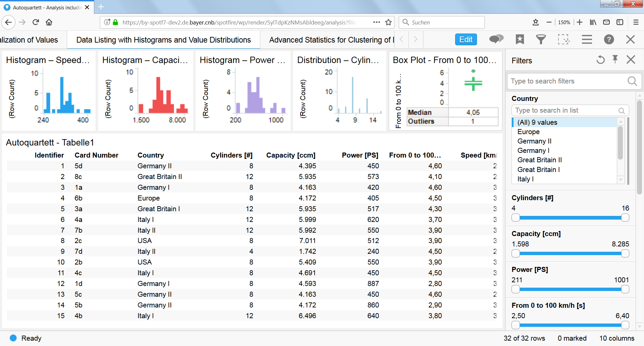644x346 pixels.
Task: Open the bookmarks star icon
Action: [520, 39]
